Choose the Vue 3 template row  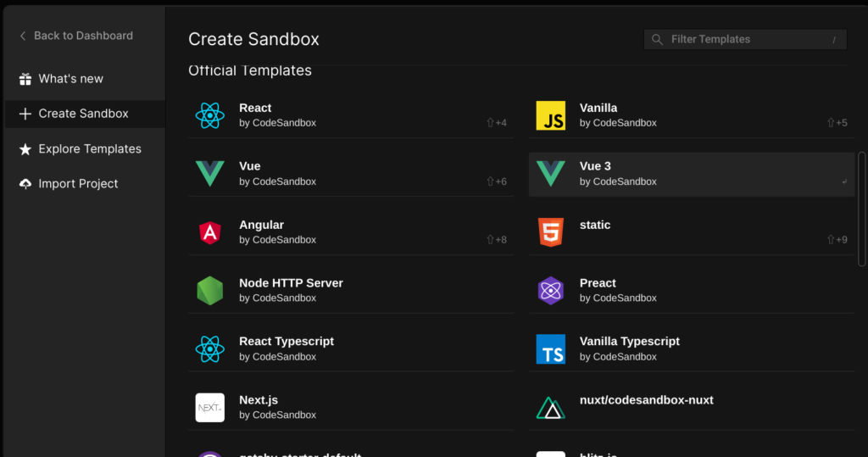click(x=692, y=174)
